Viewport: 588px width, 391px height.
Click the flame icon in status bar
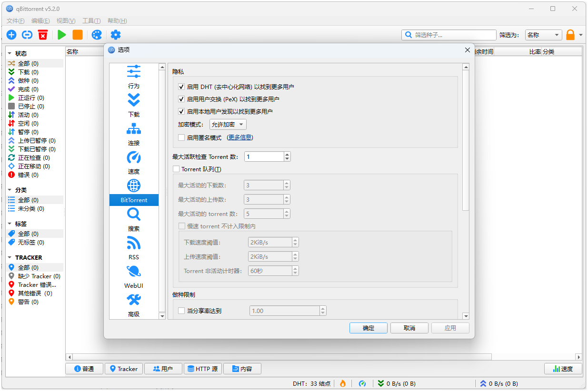click(342, 383)
